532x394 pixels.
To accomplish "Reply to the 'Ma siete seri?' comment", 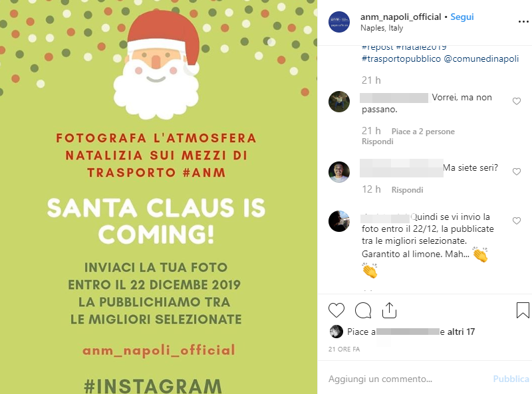I will (407, 190).
